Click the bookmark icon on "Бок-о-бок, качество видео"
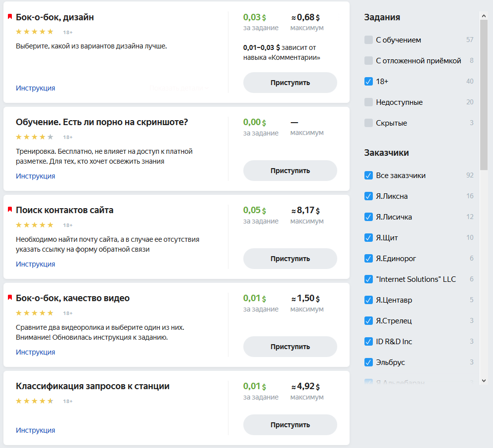Image resolution: width=493 pixels, height=448 pixels. (10, 298)
